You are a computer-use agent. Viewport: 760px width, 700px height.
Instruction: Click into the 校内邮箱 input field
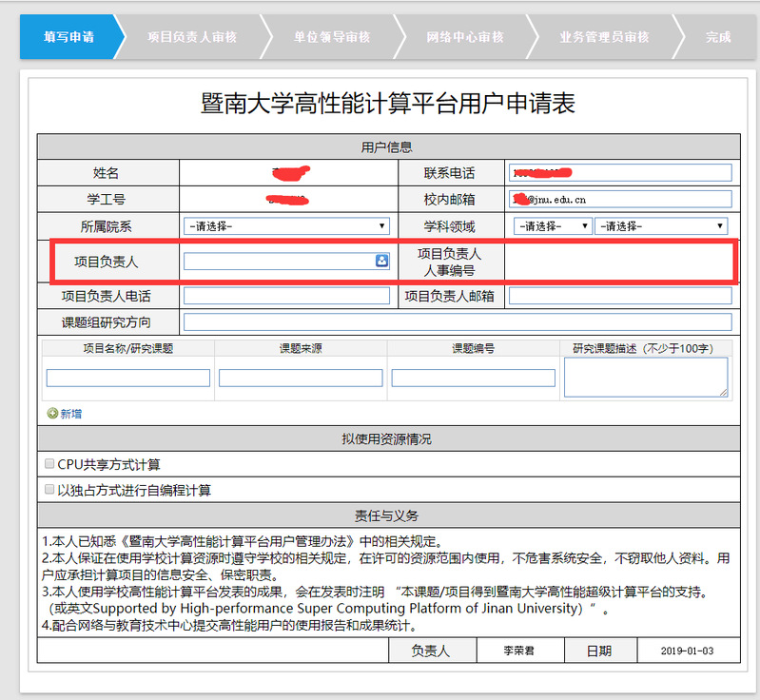click(620, 199)
